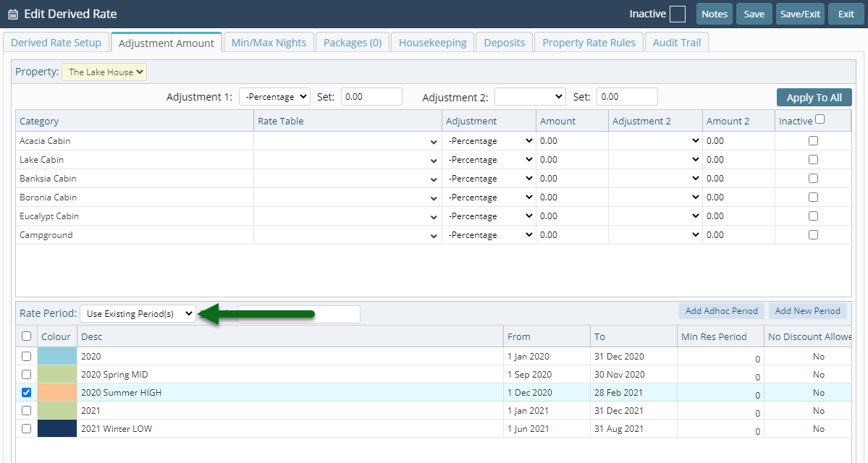Click the green colour swatch for 2021
Image resolution: width=868 pixels, height=463 pixels.
(x=57, y=410)
